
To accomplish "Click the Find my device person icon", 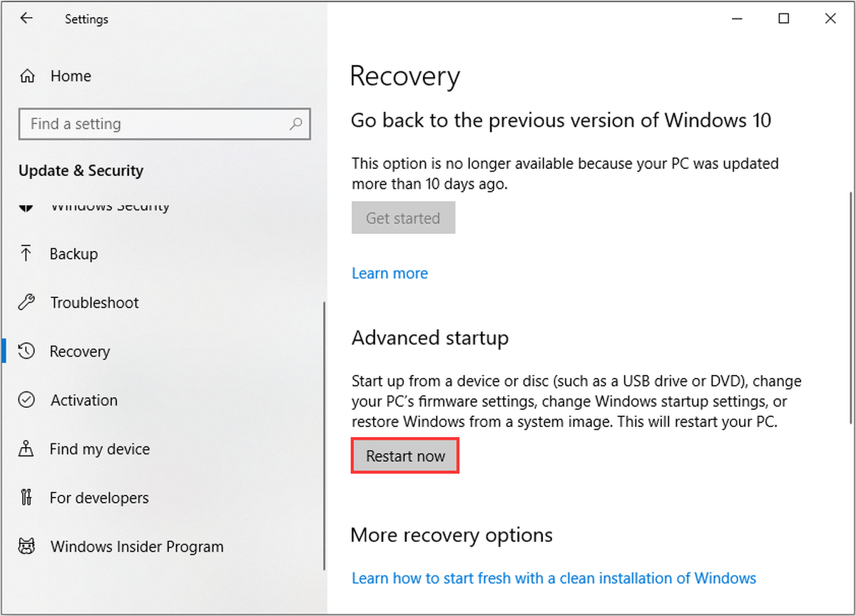I will coord(26,448).
